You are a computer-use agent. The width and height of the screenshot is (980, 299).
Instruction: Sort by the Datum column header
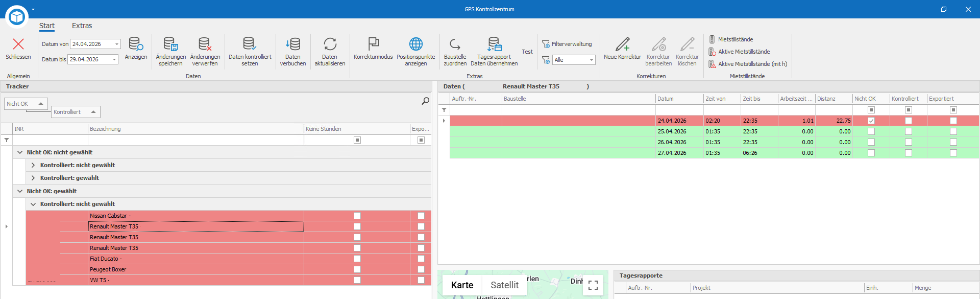[679, 99]
